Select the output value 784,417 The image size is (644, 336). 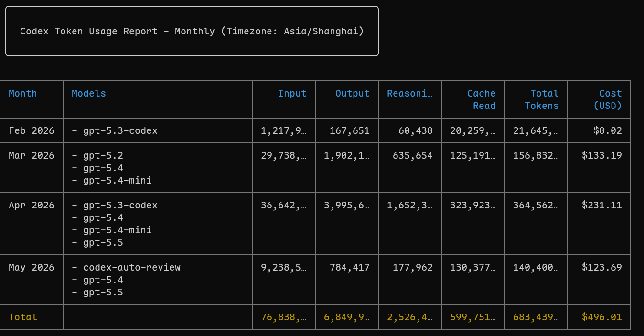coord(350,267)
